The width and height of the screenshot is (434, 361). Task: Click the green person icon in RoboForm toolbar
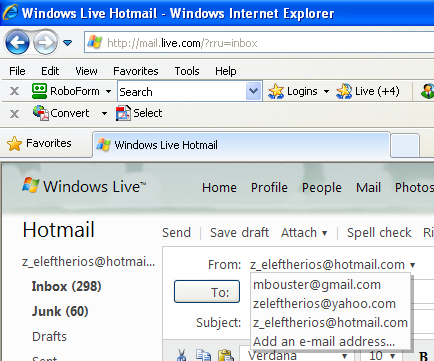coord(428,91)
